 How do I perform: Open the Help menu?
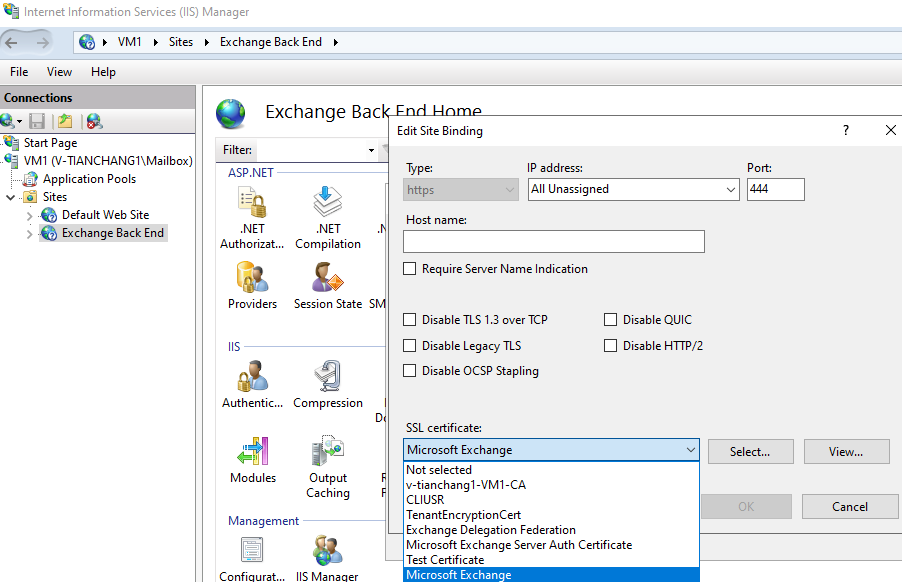tap(104, 72)
